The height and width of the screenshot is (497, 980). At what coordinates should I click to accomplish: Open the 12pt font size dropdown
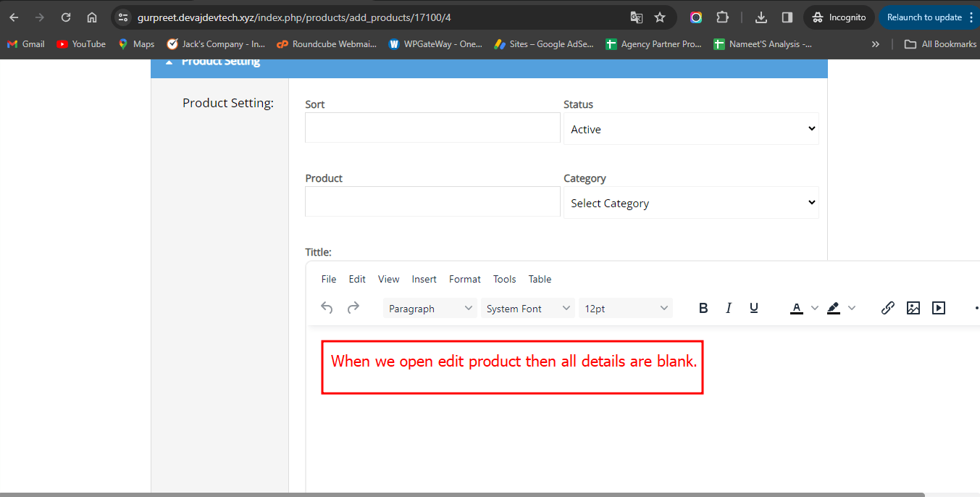625,309
